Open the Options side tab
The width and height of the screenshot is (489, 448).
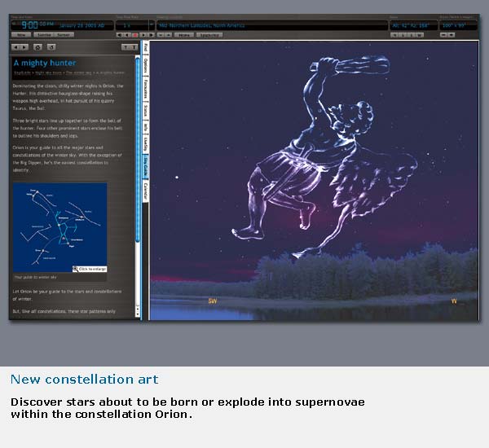pos(145,66)
